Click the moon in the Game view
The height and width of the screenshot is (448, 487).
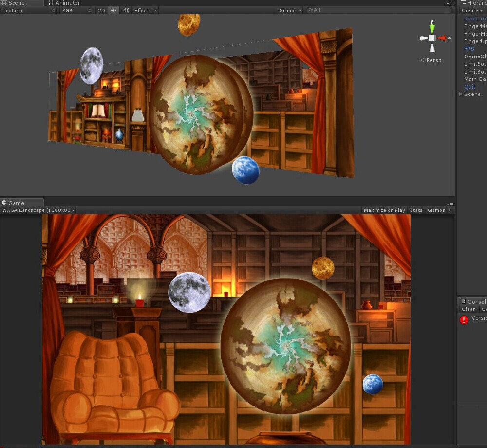pos(189,292)
